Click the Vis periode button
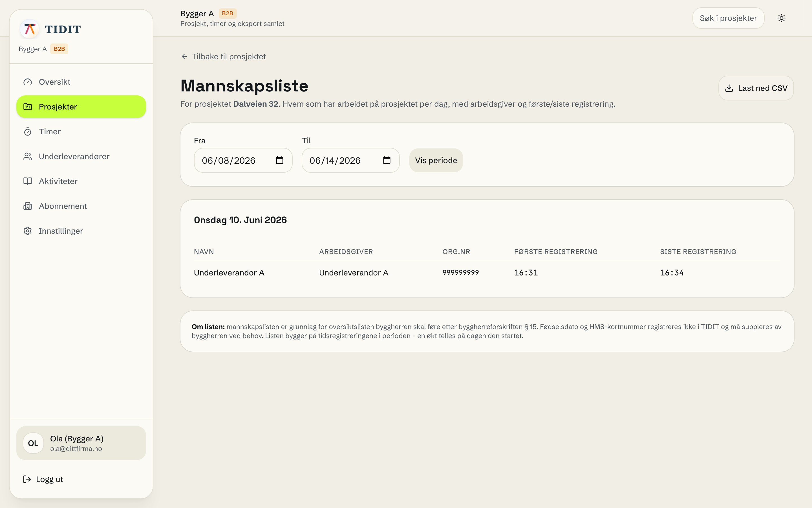812x508 pixels. 436,160
